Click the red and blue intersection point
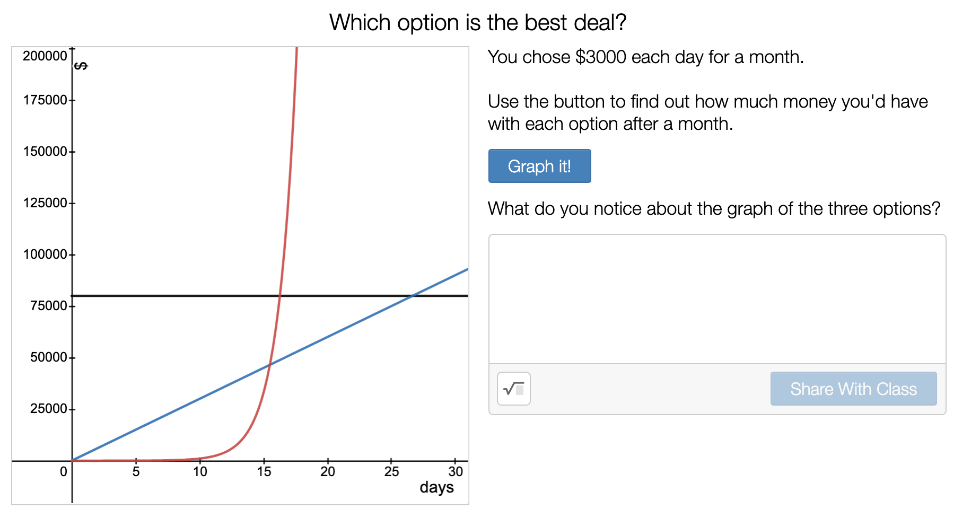The image size is (980, 518). [270, 364]
